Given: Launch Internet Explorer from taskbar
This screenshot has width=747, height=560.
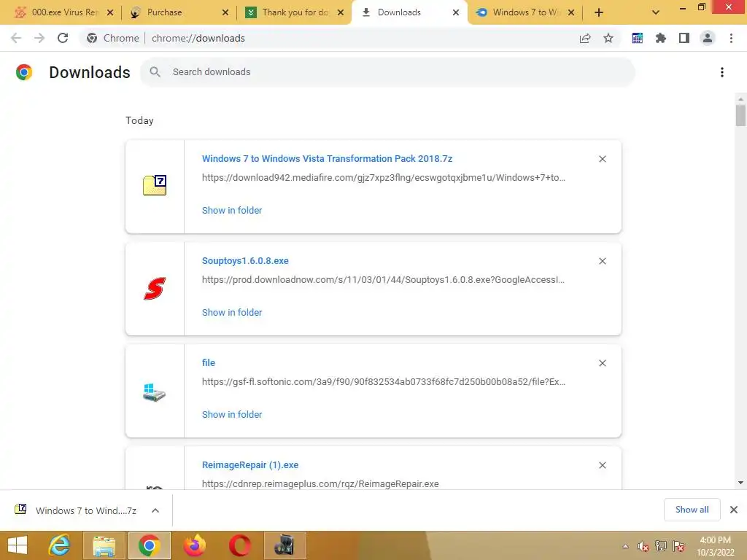Looking at the screenshot, I should pyautogui.click(x=60, y=545).
